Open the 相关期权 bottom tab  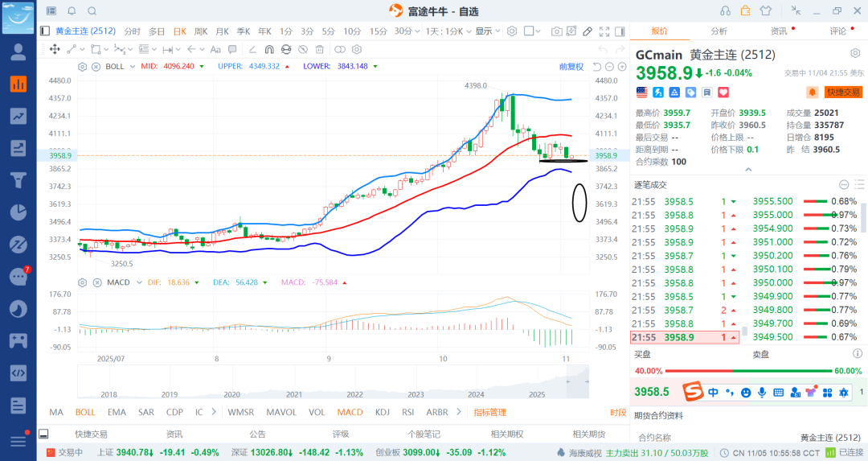[x=507, y=434]
